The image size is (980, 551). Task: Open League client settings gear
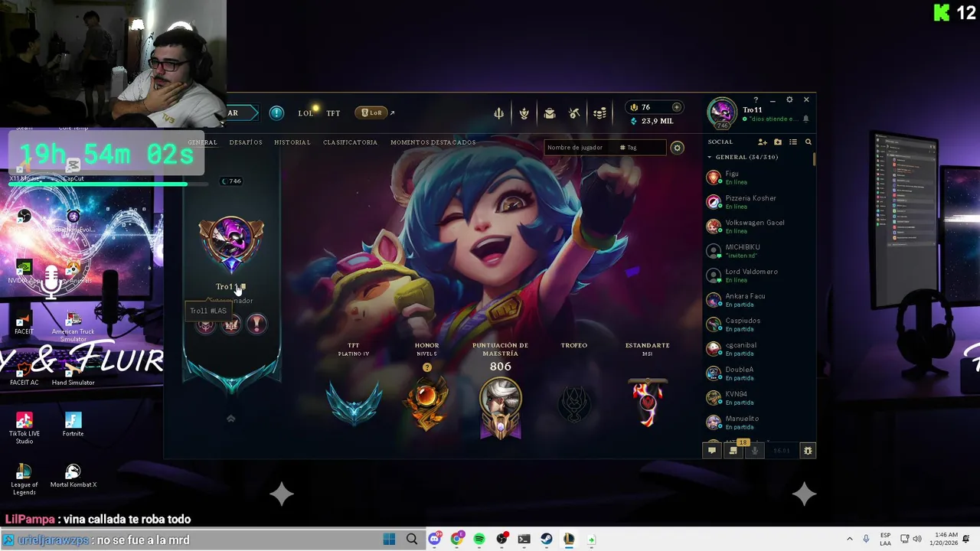[x=789, y=99]
